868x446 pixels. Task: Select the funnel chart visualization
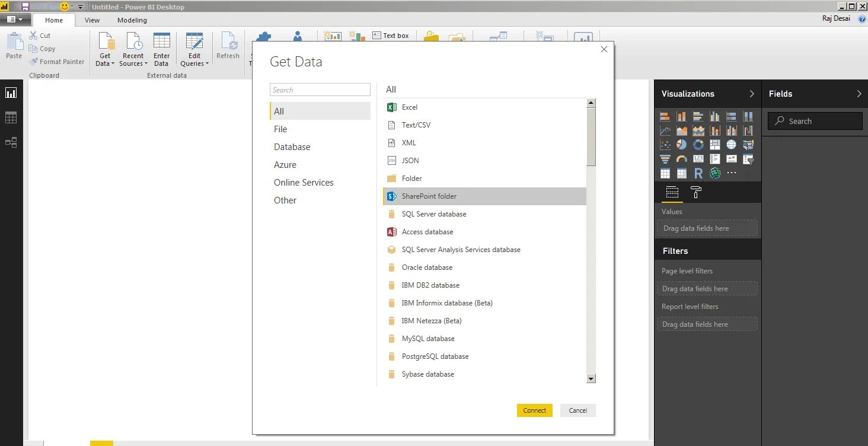pos(665,159)
